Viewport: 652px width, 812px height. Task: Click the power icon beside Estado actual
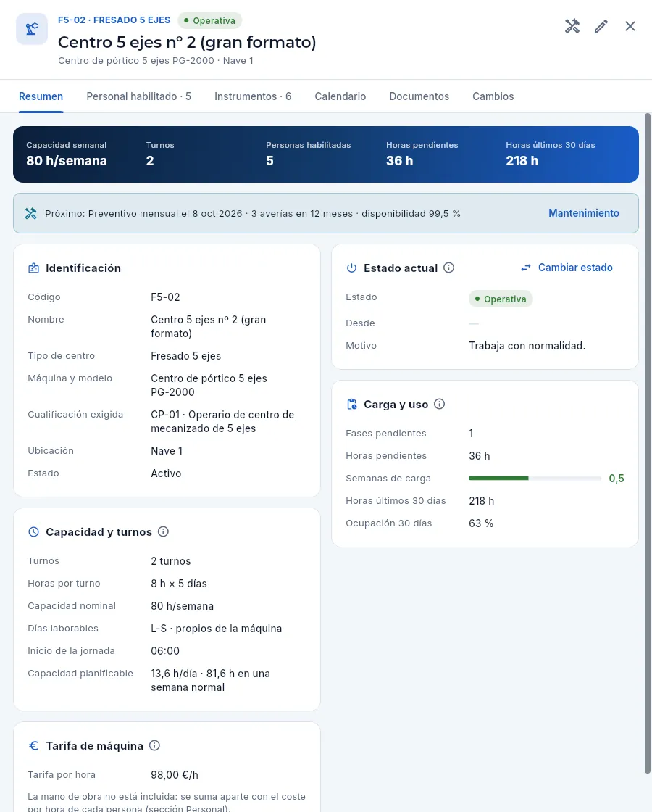click(352, 268)
